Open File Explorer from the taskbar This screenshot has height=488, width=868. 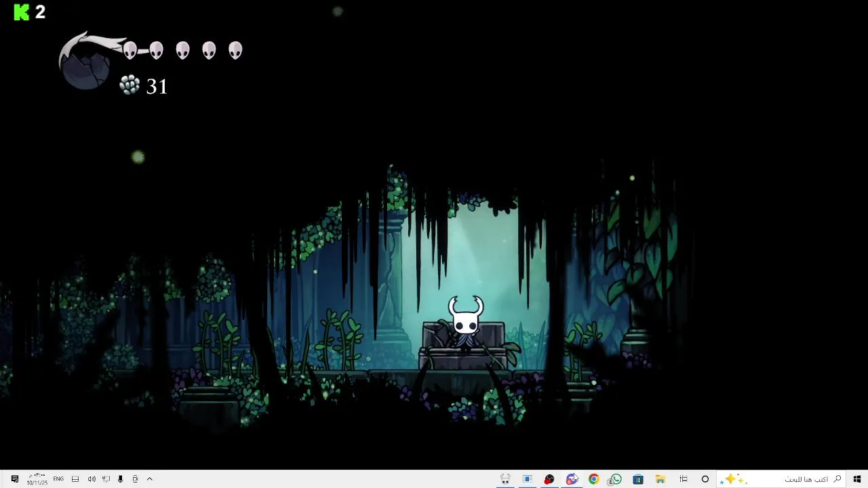[660, 479]
